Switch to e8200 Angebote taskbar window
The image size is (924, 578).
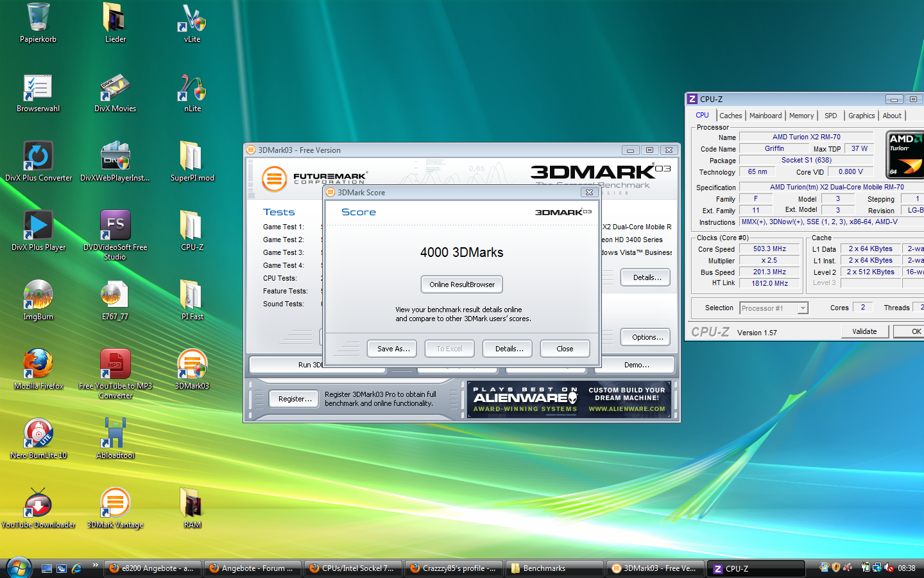(152, 568)
